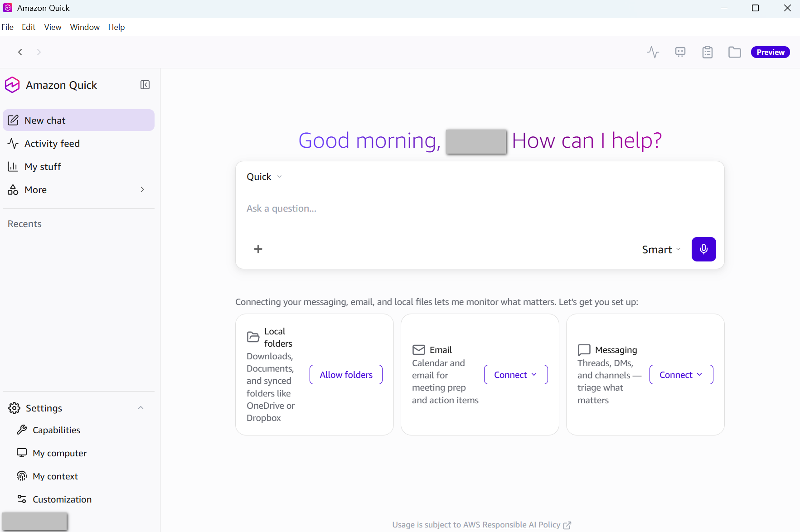Screen dimensions: 800x532
Task: Open the Edit menu
Action: click(29, 27)
